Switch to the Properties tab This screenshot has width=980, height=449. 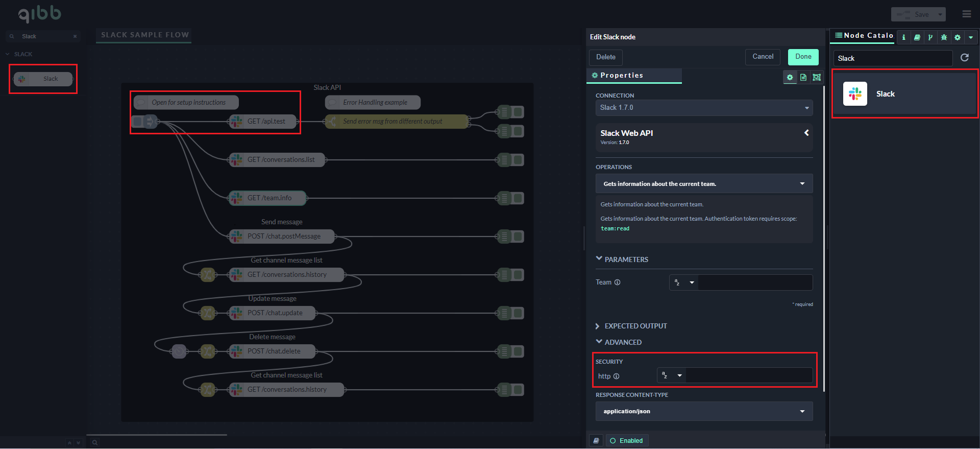pyautogui.click(x=633, y=76)
